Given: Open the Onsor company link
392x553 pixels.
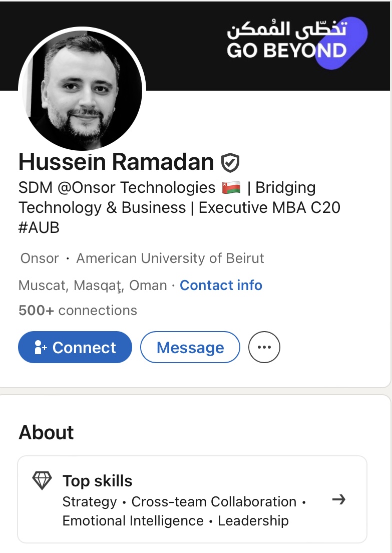Looking at the screenshot, I should 40,258.
